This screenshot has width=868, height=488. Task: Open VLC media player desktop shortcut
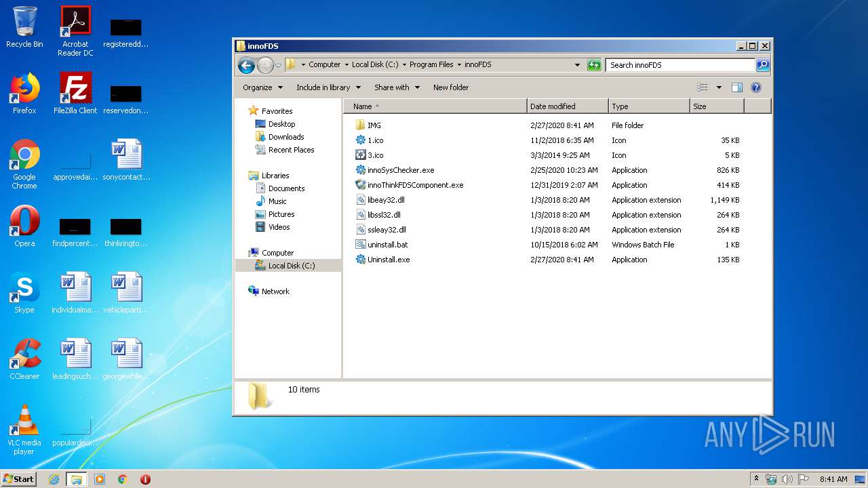(24, 430)
